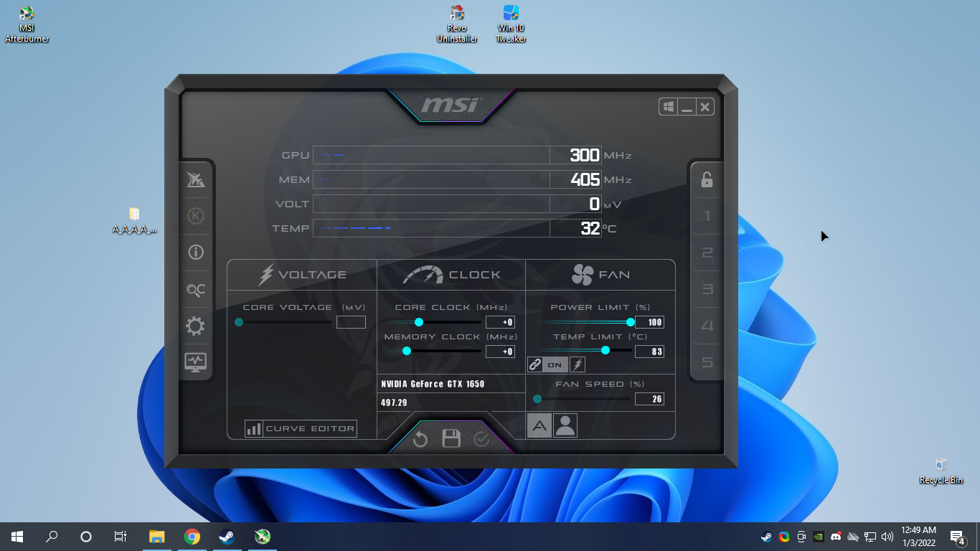Toggle the lightning priority icon
The image size is (980, 551).
(x=578, y=364)
